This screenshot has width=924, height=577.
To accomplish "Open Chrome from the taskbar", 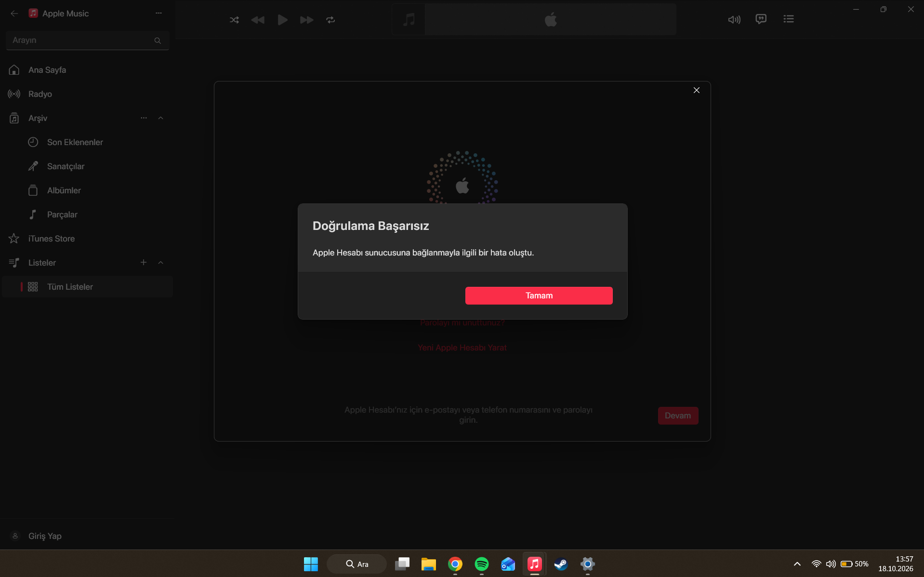I will [455, 564].
